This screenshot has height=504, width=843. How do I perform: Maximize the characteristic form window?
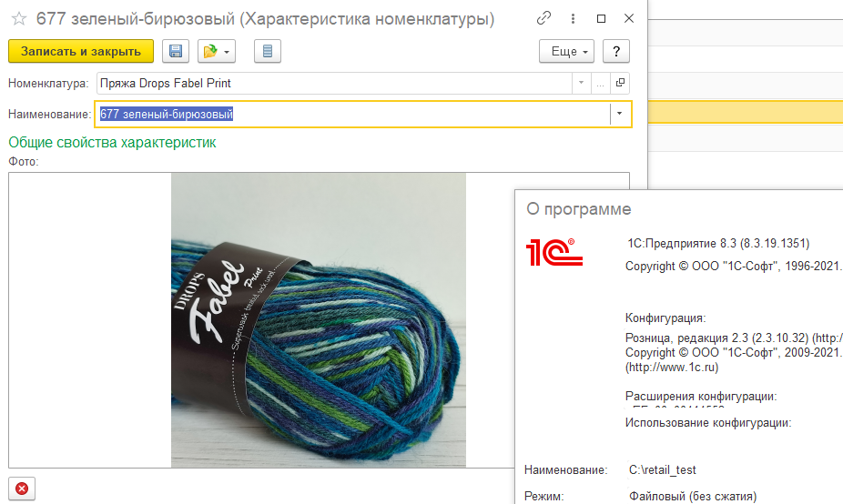(601, 18)
